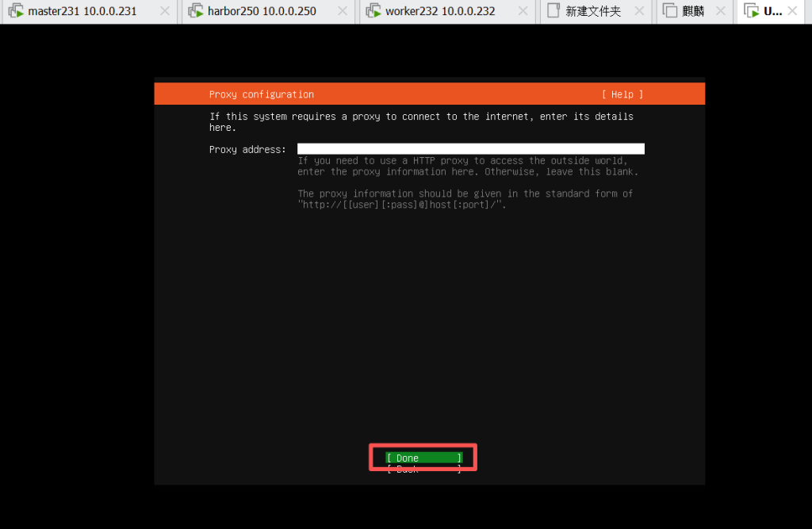Switch to the harbor250 10.0.0.250 tab

262,11
